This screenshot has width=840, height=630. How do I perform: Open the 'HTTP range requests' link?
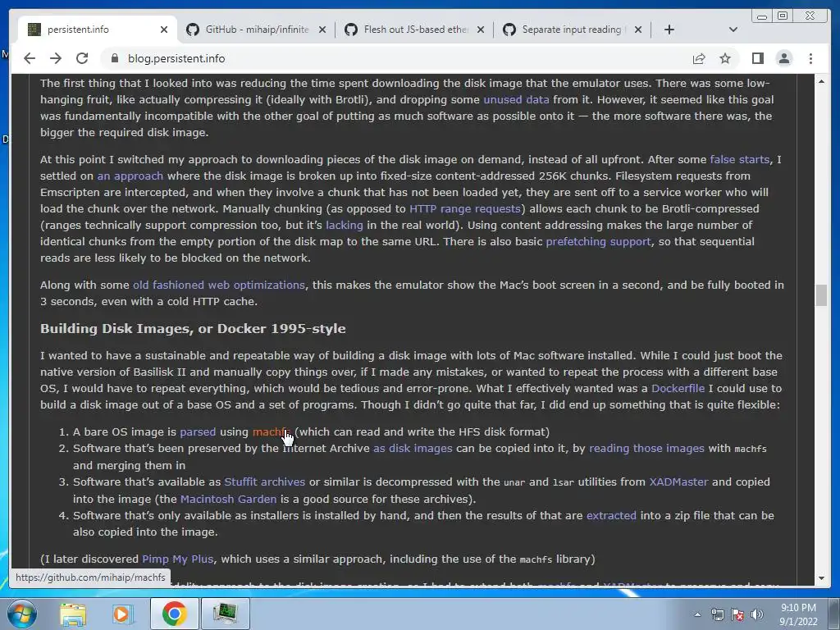coord(464,209)
